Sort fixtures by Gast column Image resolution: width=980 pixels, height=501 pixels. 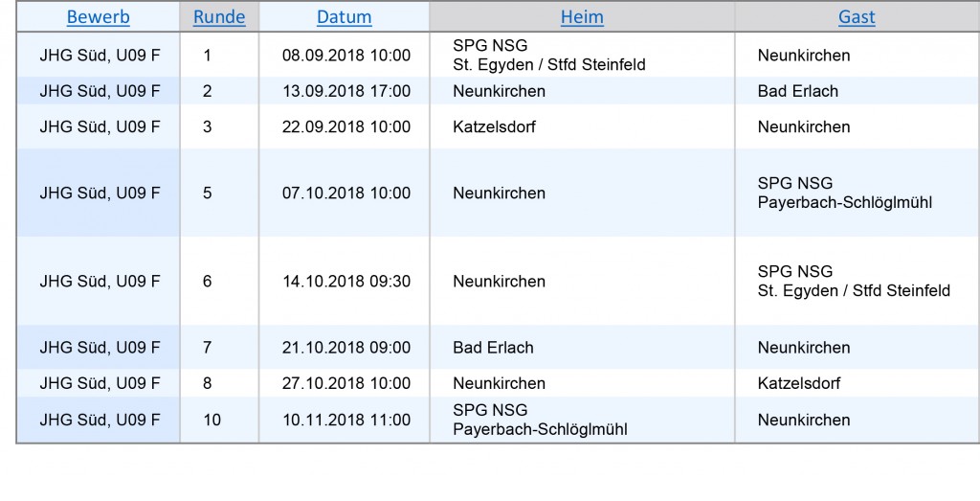[857, 17]
